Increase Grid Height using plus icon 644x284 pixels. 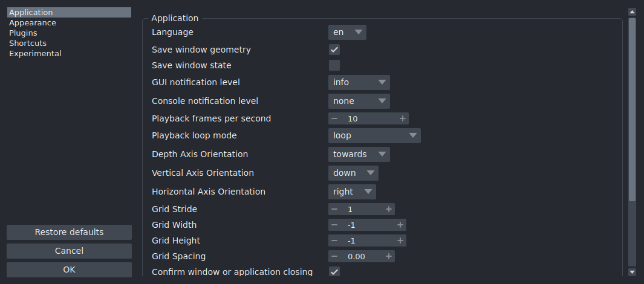[400, 240]
